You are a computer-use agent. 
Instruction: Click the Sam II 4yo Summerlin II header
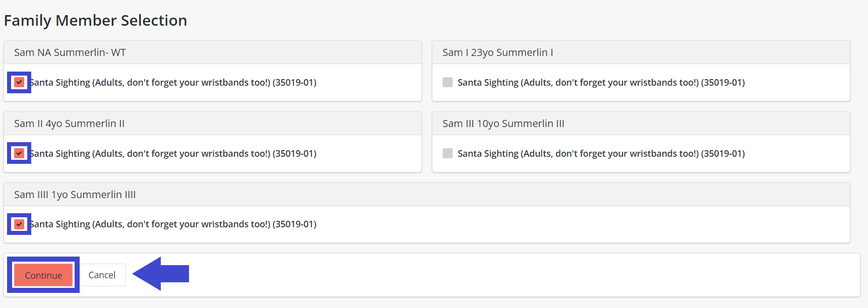click(x=69, y=124)
